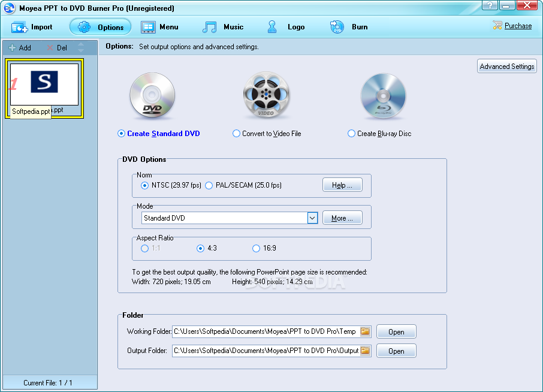Viewport: 543px width, 392px height.
Task: Click the Blu-ray disc icon
Action: pos(383,95)
